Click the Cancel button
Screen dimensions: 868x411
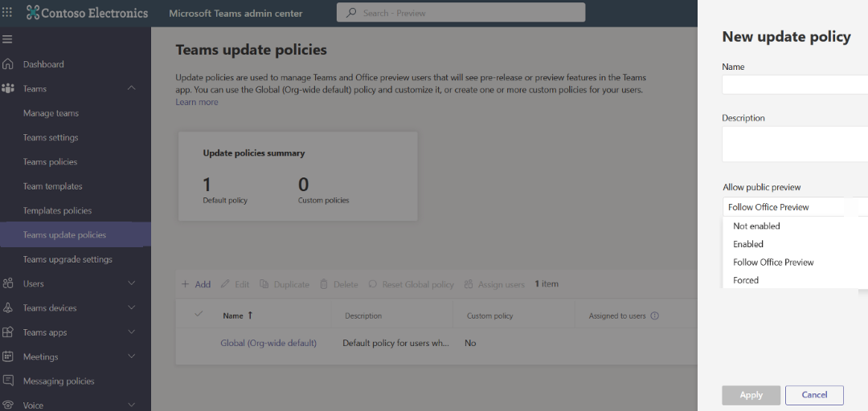tap(814, 395)
